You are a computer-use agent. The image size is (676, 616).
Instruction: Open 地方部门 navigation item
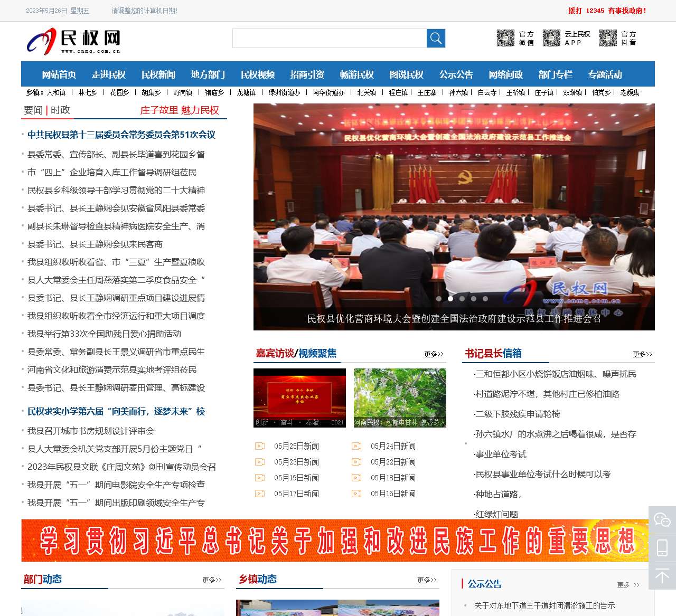click(208, 74)
